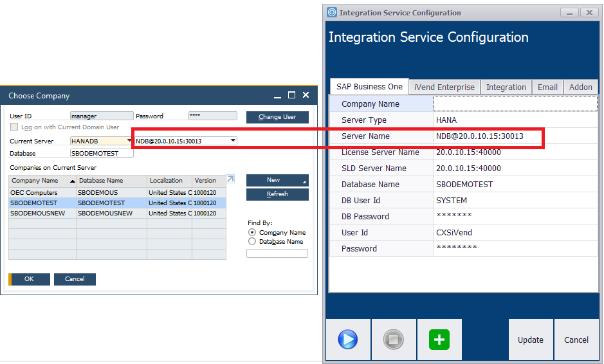Select Database Name find-by radio button
604x364 pixels.
click(x=252, y=242)
